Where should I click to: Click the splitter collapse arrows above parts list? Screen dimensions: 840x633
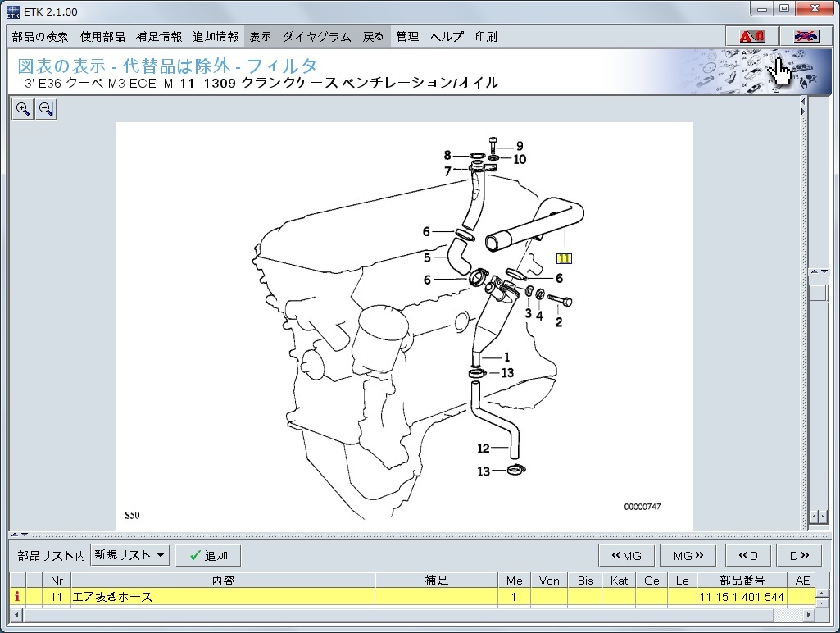point(20,535)
